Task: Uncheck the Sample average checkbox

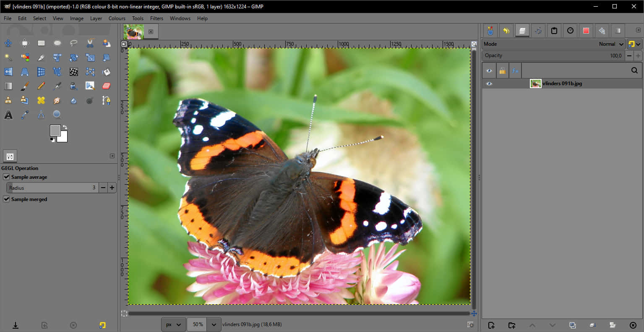Action: tap(6, 177)
